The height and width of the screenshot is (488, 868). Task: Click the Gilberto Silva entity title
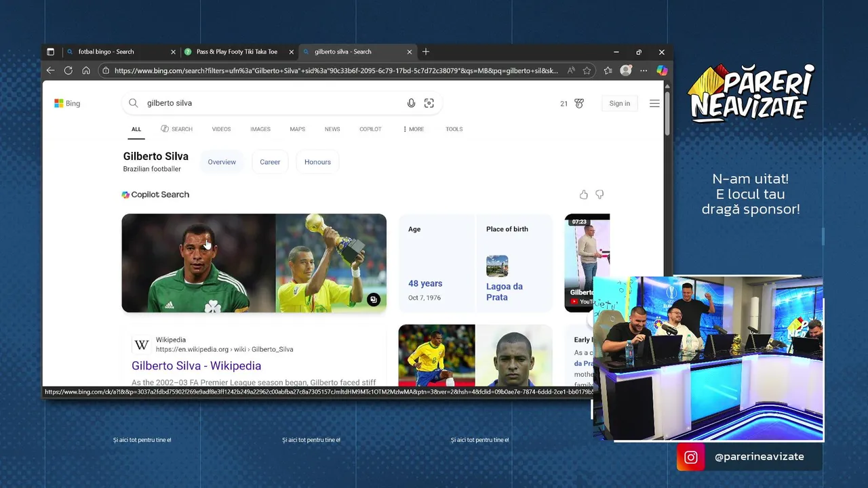[x=156, y=157]
